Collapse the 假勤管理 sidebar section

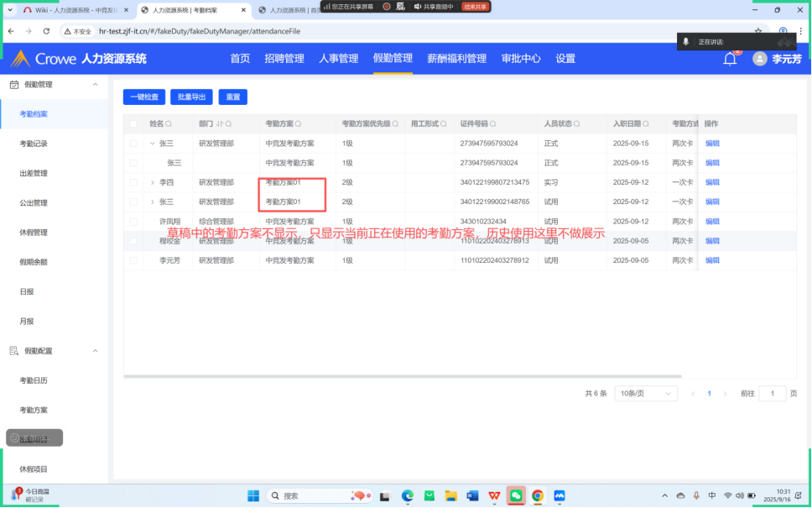pyautogui.click(x=95, y=85)
